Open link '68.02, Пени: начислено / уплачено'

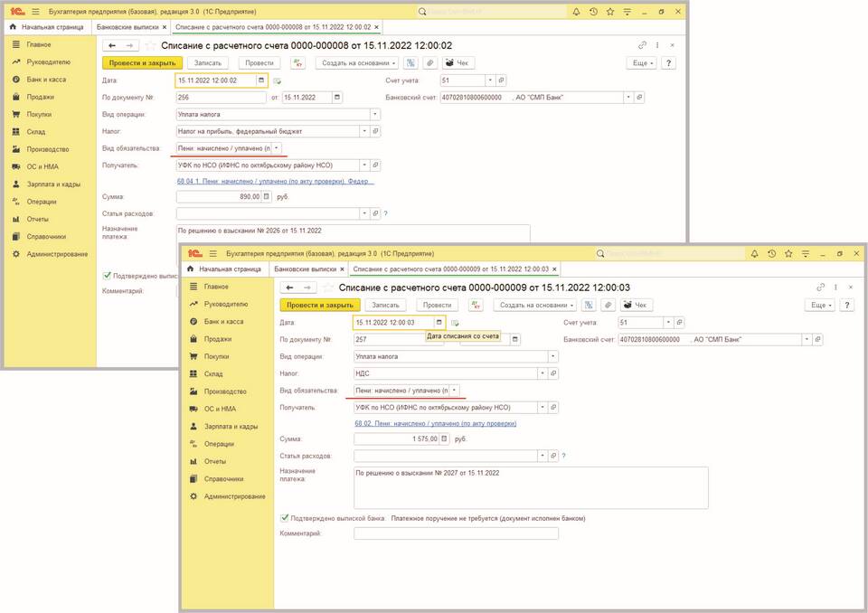435,423
